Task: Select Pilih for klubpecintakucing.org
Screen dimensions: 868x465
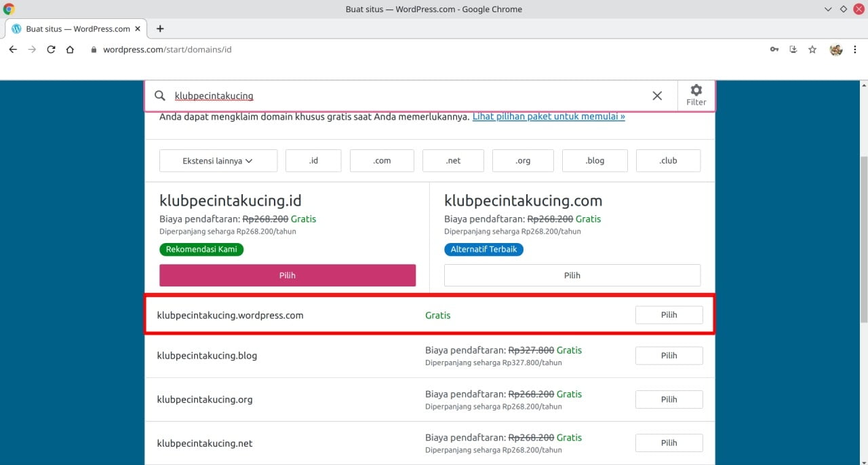Action: (669, 399)
